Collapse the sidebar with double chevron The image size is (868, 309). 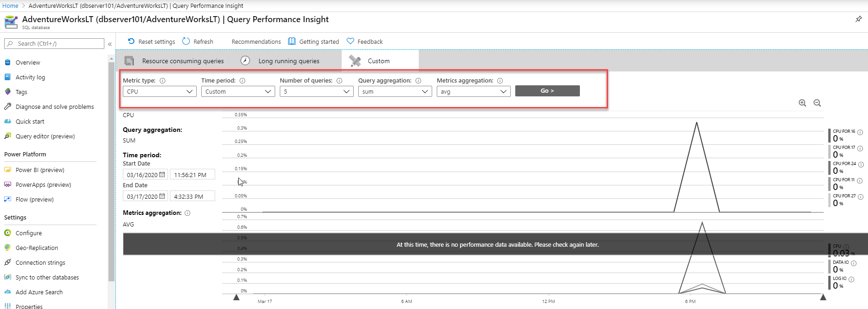click(110, 44)
